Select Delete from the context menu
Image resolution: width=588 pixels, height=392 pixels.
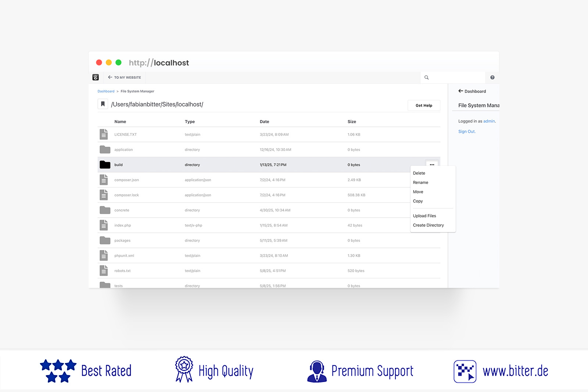419,173
